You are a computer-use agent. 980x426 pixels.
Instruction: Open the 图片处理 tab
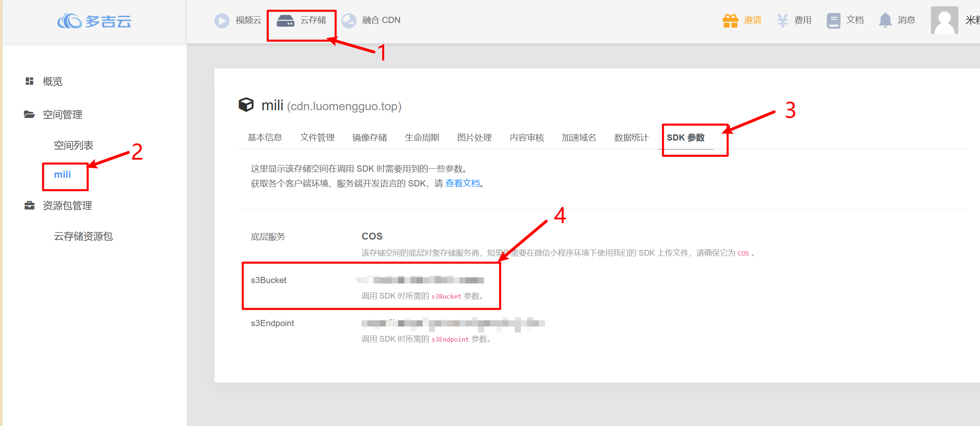click(x=474, y=138)
